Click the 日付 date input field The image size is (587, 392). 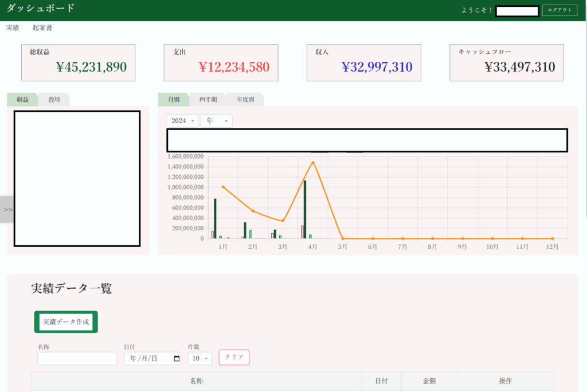click(x=152, y=358)
